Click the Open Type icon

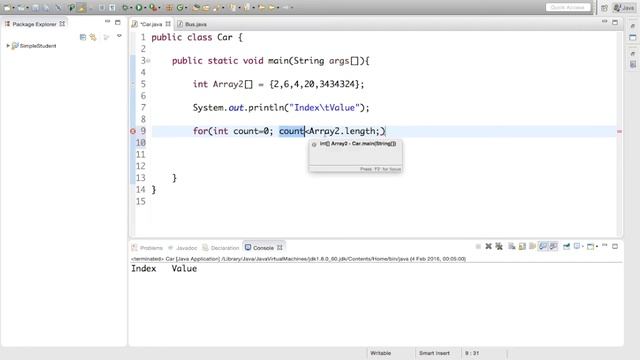click(196, 7)
